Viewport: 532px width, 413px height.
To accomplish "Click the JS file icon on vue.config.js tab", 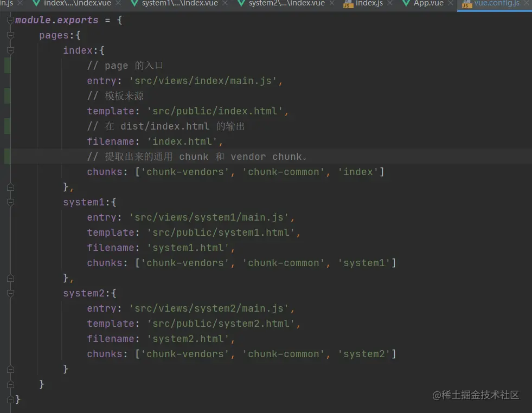I will 467,4.
